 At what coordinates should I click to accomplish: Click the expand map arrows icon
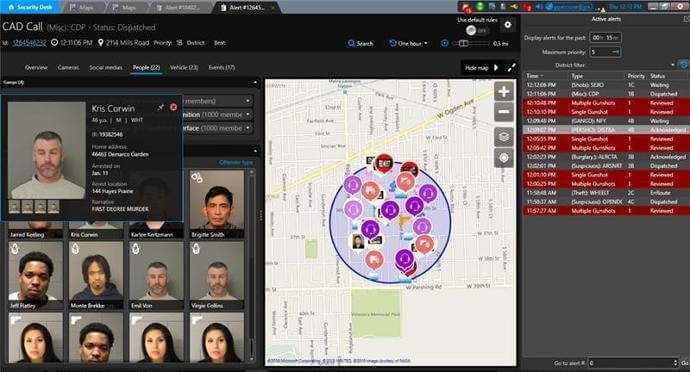pyautogui.click(x=511, y=68)
